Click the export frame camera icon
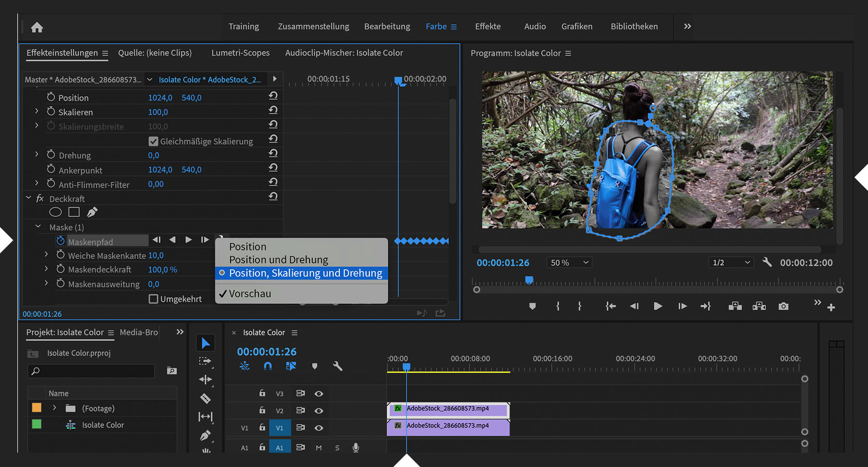This screenshot has width=868, height=467. point(783,306)
